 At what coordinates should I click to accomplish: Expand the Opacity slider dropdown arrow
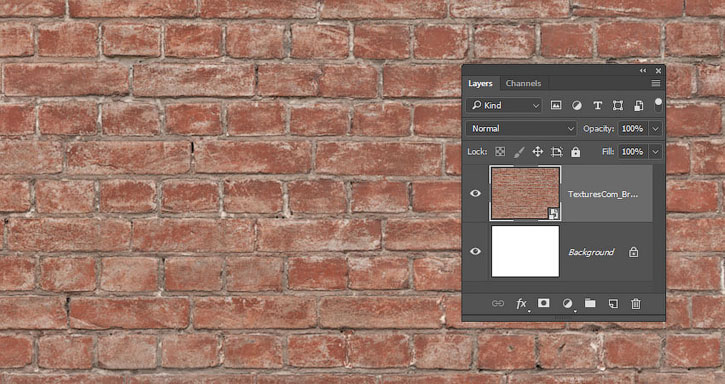(x=656, y=129)
